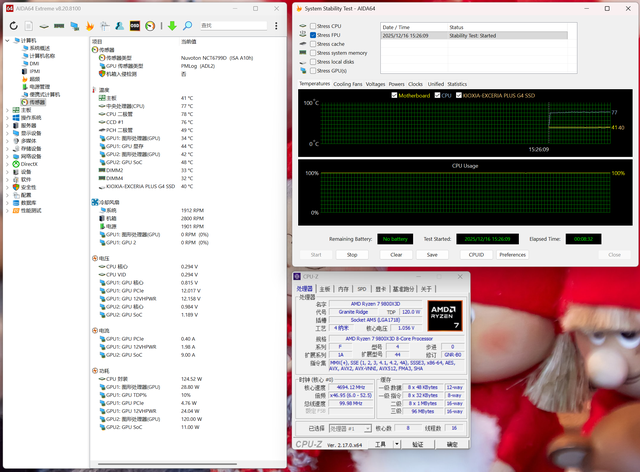The width and height of the screenshot is (640, 472).
Task: Click the report page icon in toolbar
Action: point(30,25)
